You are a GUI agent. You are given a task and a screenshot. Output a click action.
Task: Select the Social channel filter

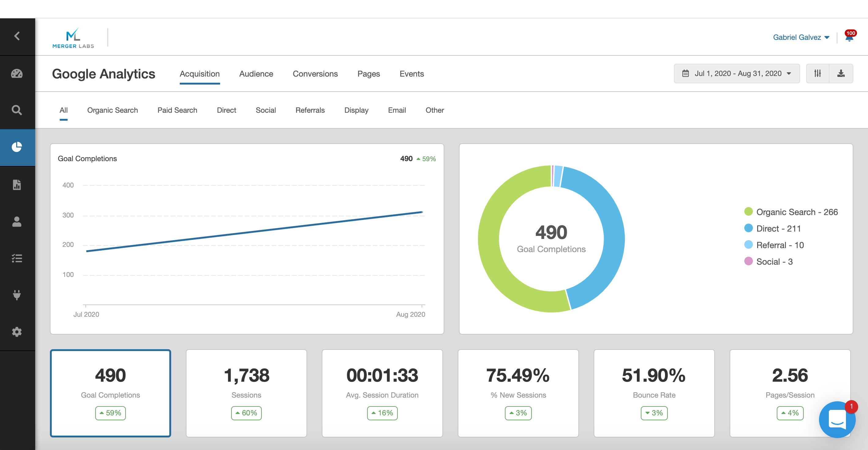265,110
